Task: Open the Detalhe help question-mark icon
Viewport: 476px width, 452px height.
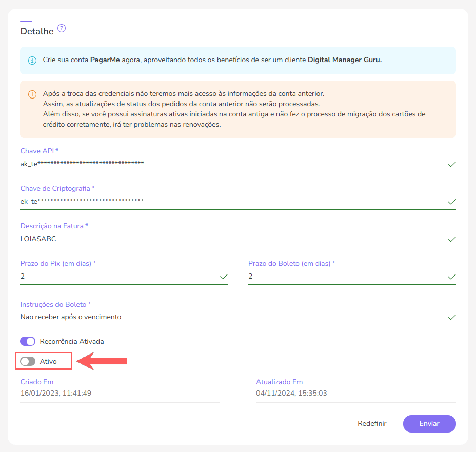Action: [x=62, y=29]
